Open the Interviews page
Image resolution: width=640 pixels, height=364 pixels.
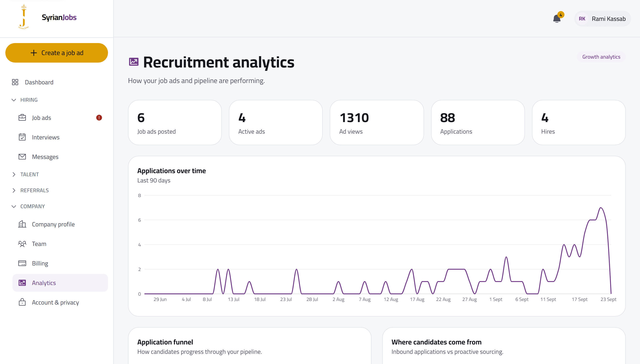60,137
